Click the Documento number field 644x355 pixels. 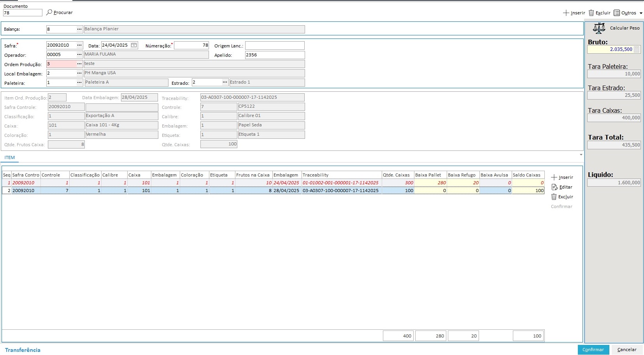coord(23,13)
